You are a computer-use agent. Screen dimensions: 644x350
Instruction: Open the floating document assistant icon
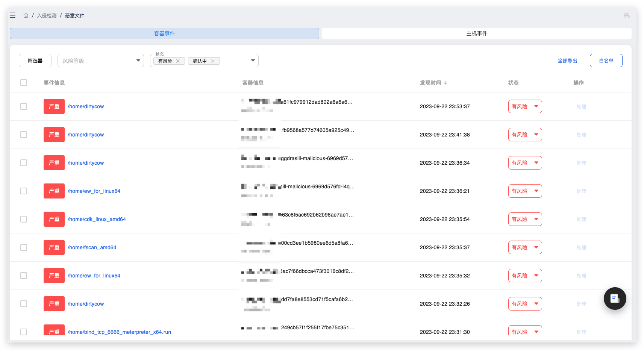[615, 298]
